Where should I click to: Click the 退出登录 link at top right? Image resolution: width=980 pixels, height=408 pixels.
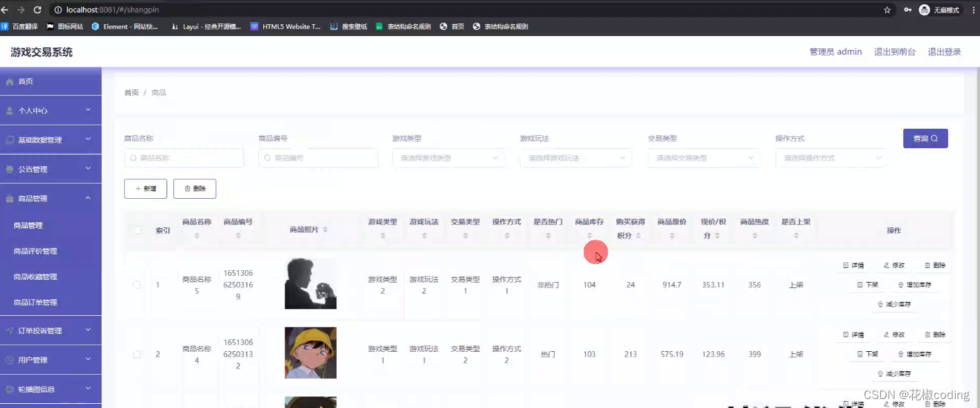click(x=944, y=51)
